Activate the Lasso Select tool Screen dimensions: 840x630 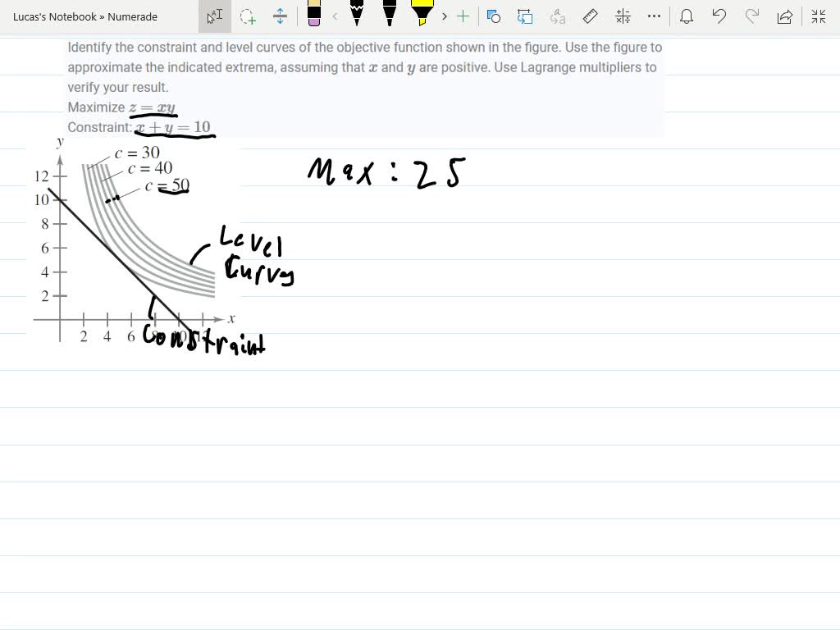pos(247,16)
